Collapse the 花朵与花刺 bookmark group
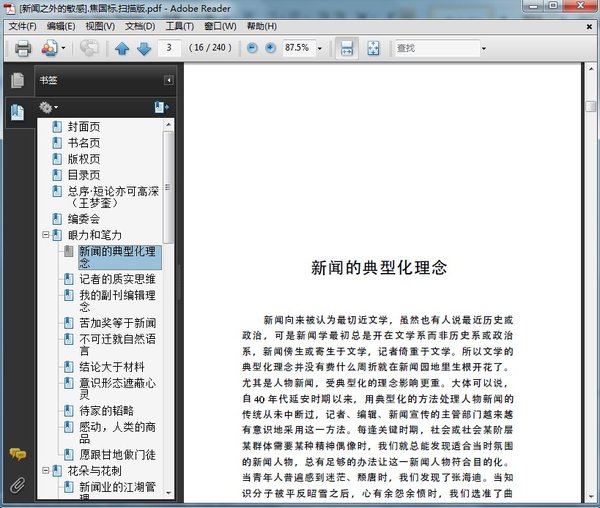Viewport: 600px width, 508px height. [45, 470]
